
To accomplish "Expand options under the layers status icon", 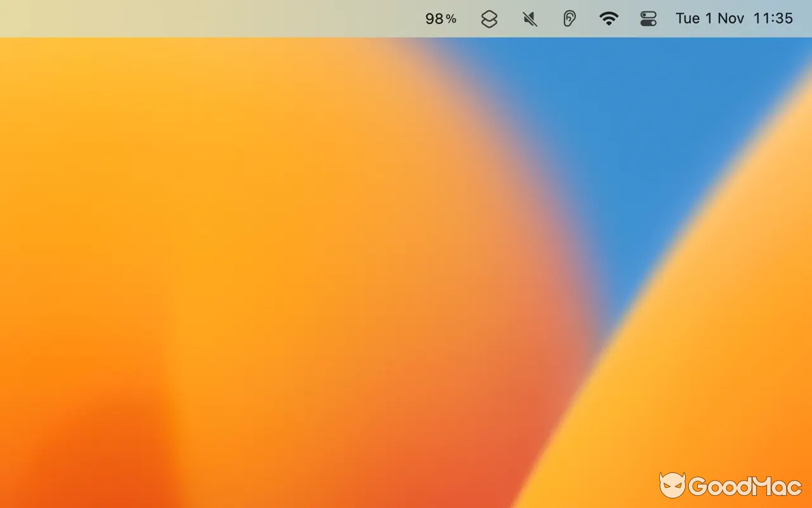I will pyautogui.click(x=489, y=18).
